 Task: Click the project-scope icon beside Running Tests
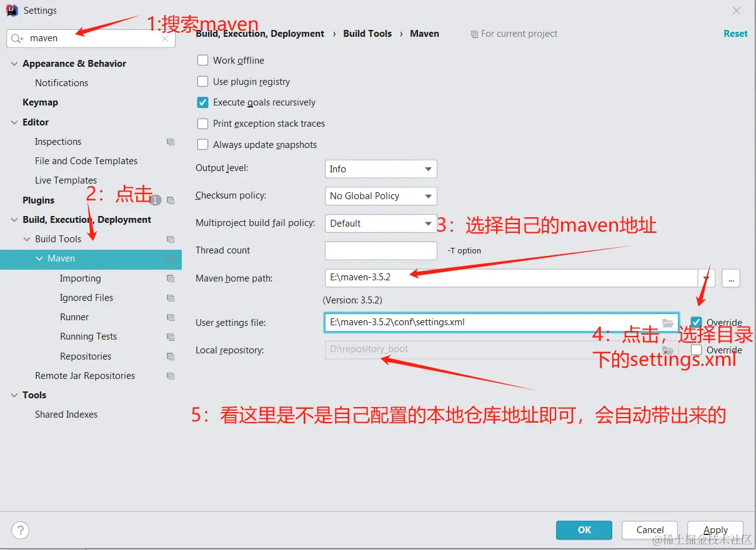click(x=171, y=336)
